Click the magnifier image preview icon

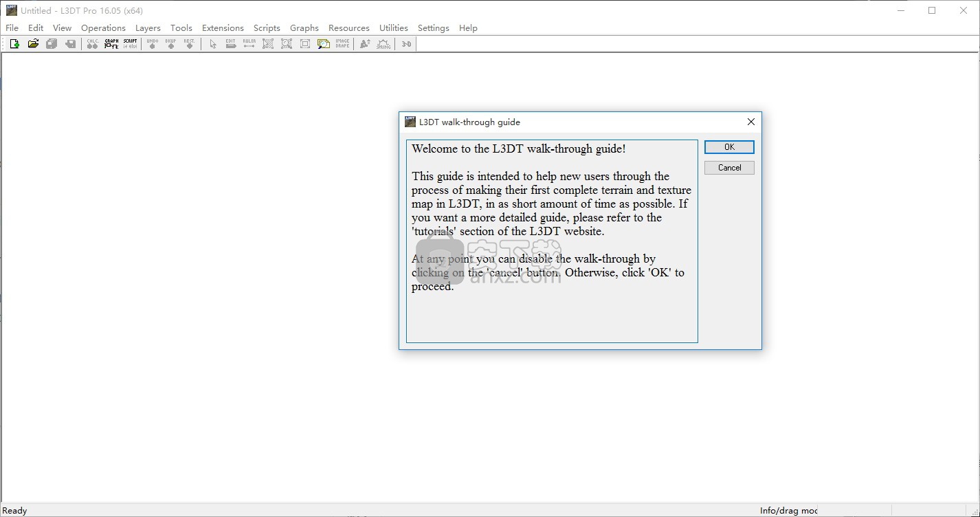(x=324, y=44)
